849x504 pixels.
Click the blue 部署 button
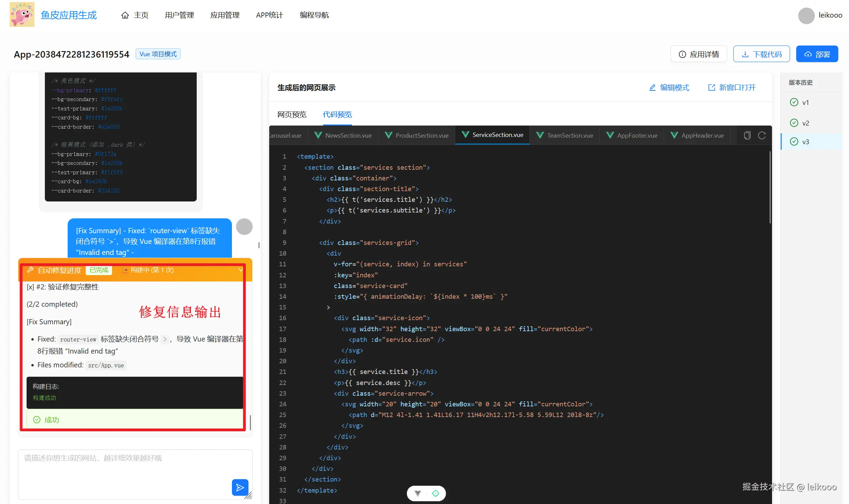point(817,54)
